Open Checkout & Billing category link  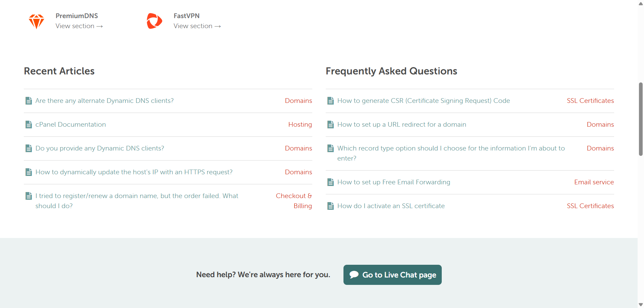(x=294, y=201)
